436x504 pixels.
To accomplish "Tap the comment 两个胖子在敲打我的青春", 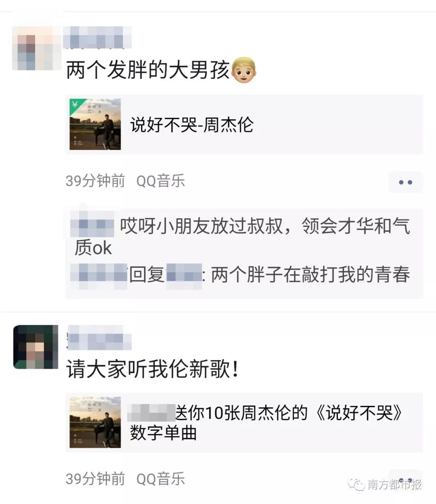I will (310, 275).
